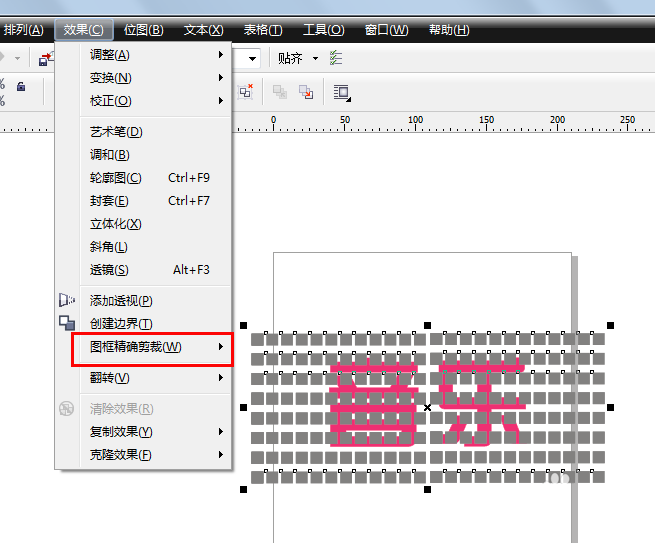Viewport: 655px width, 543px height.
Task: Choose 艺术笔(D) from the effects menu
Action: point(155,132)
